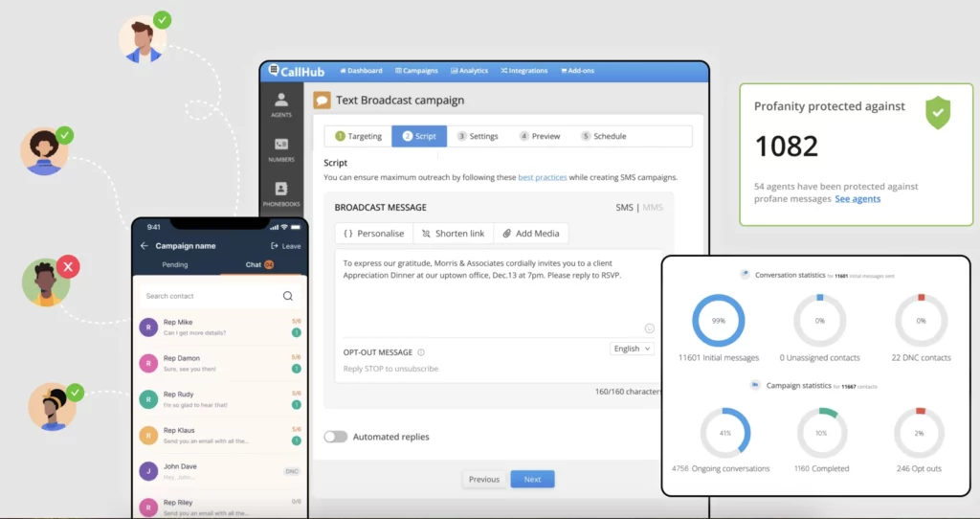Screen dimensions: 980x519
Task: Open the Integrations menu
Action: 523,71
